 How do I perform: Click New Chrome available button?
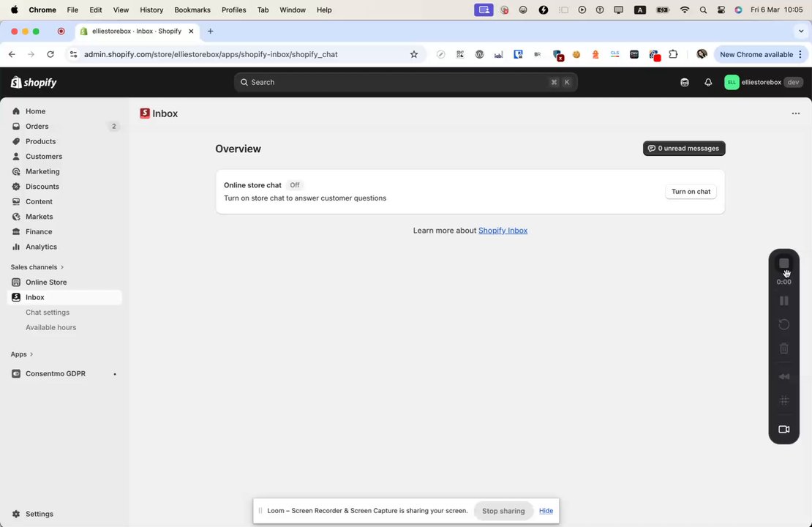pos(760,54)
